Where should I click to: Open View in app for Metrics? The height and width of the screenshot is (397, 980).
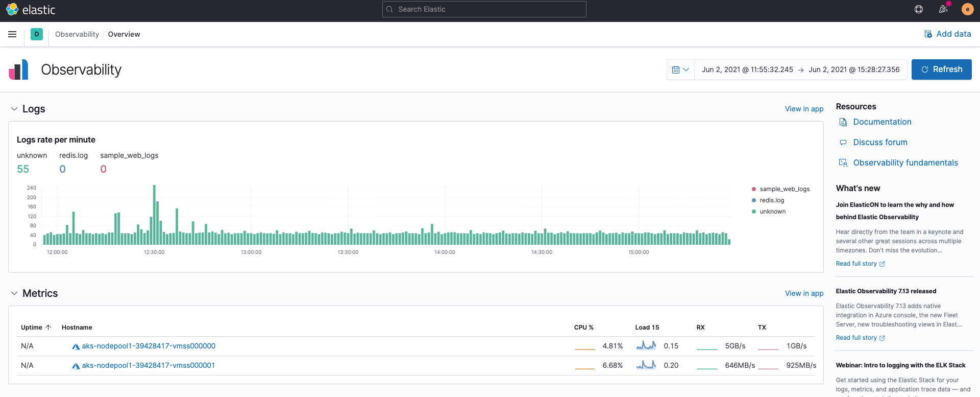click(x=804, y=293)
